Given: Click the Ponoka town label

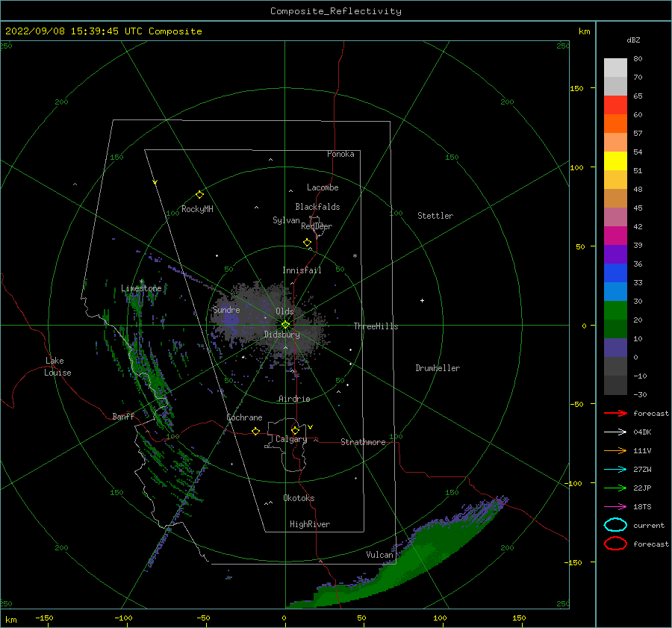Looking at the screenshot, I should 340,154.
